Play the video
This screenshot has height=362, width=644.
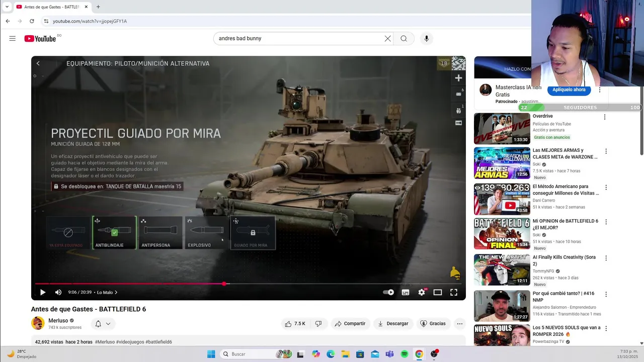click(43, 292)
